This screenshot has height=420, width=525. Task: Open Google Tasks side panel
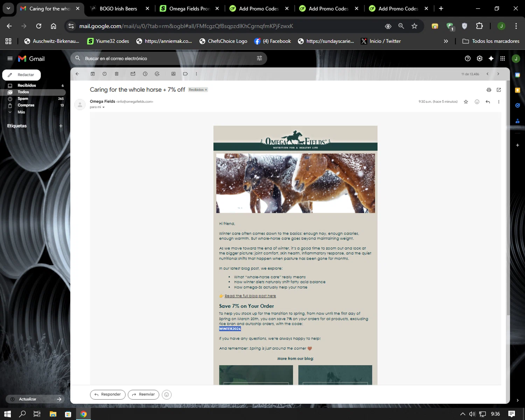(x=518, y=105)
